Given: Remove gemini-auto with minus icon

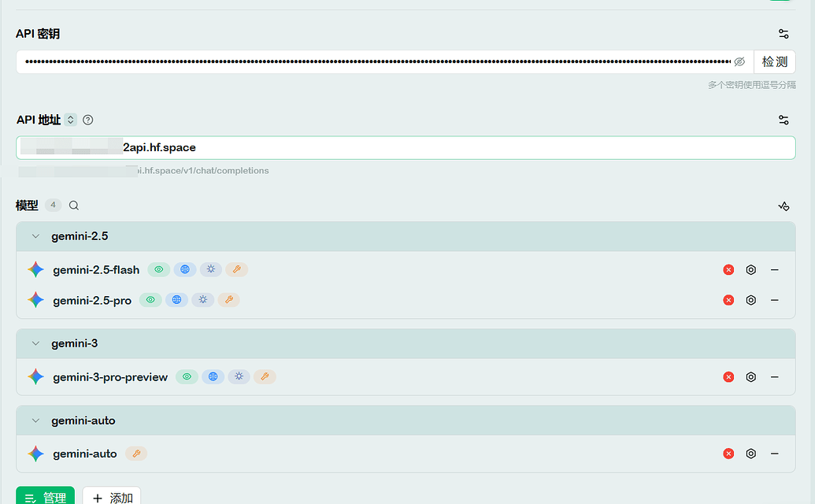Looking at the screenshot, I should pyautogui.click(x=775, y=454).
